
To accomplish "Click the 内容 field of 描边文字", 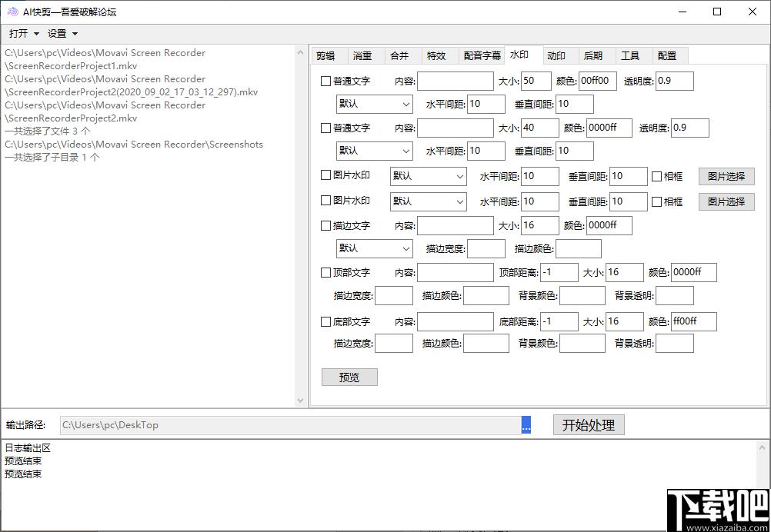I will coord(456,225).
